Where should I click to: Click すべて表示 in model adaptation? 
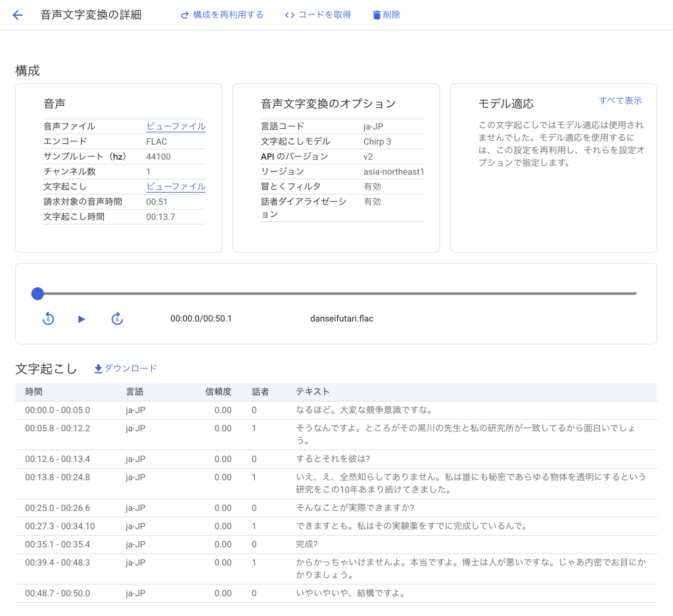click(620, 101)
